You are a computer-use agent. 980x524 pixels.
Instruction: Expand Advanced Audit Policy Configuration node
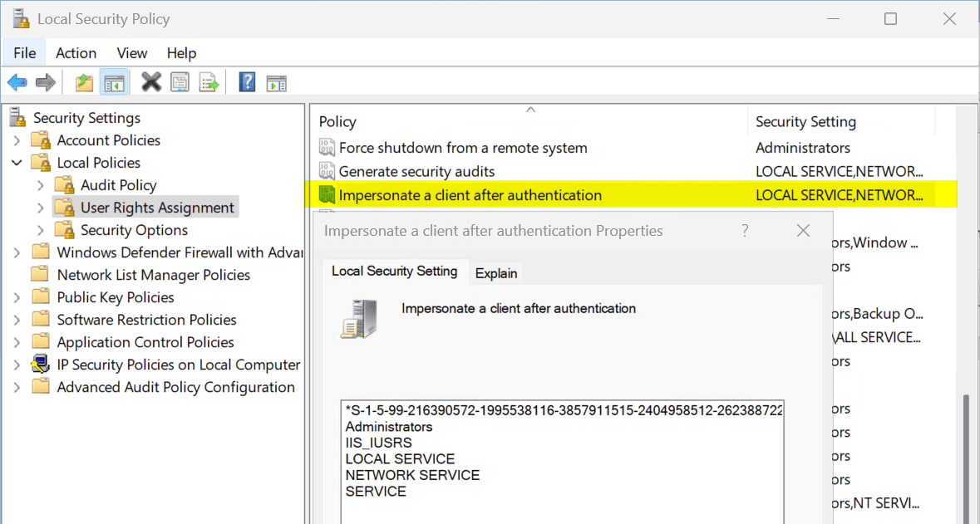17,387
